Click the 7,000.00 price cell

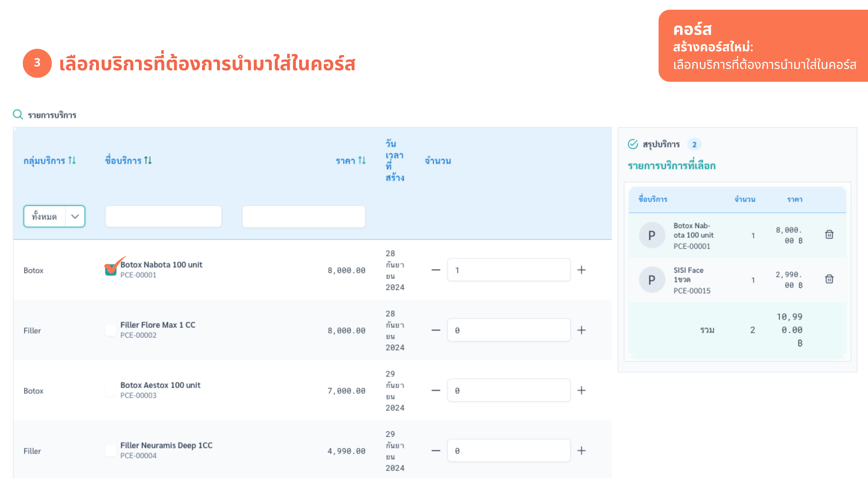[x=346, y=391]
